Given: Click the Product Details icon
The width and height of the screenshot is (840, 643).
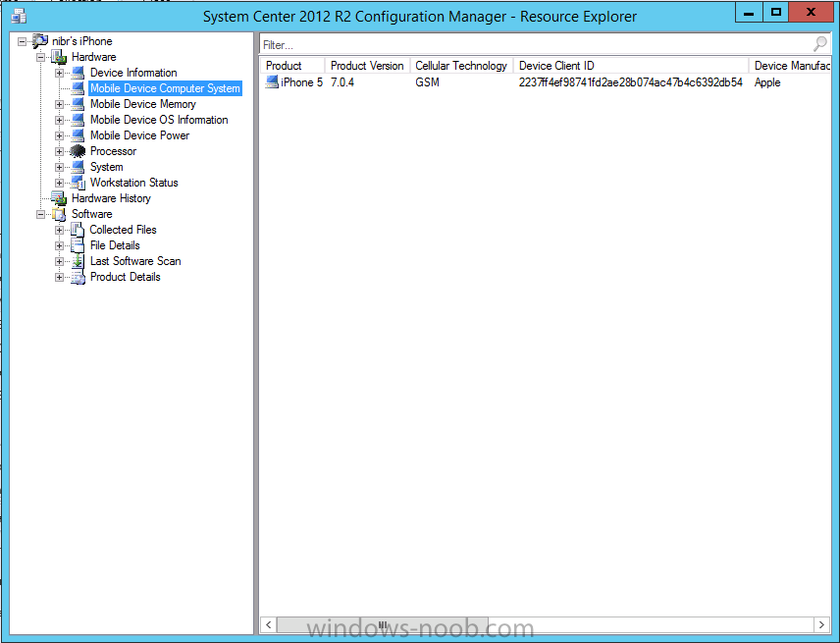Looking at the screenshot, I should (x=78, y=277).
